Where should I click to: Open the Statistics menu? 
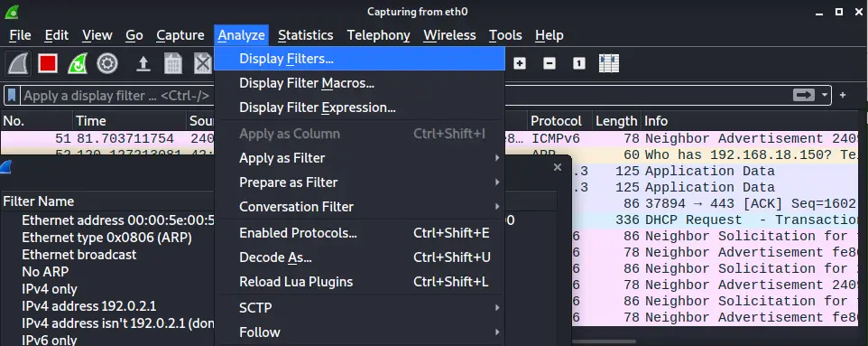coord(306,35)
